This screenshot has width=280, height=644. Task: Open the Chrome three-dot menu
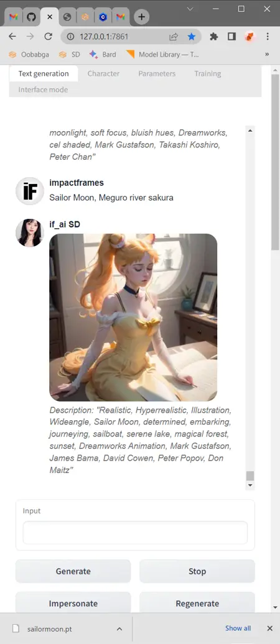(268, 37)
